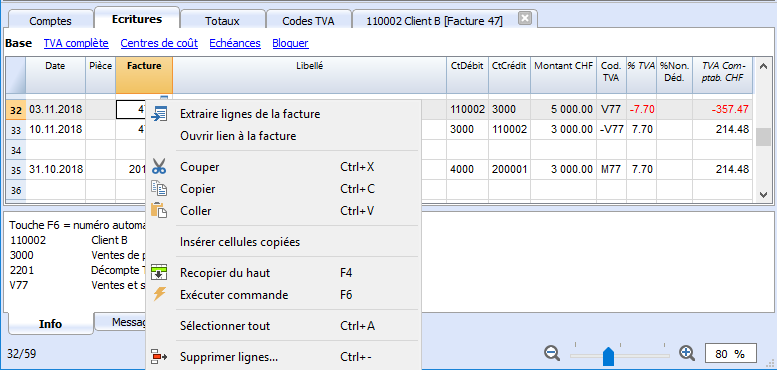Click the -V77 TVA code cell
The image size is (777, 370).
tap(611, 130)
